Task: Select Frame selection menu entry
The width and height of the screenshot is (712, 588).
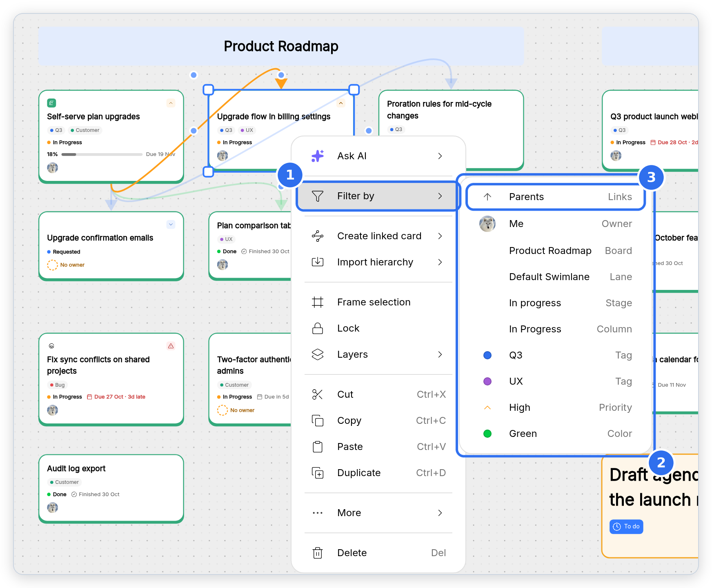Action: pyautogui.click(x=378, y=302)
